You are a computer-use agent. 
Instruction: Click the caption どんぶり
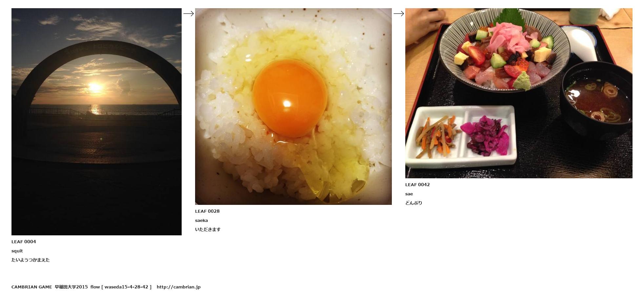[414, 203]
